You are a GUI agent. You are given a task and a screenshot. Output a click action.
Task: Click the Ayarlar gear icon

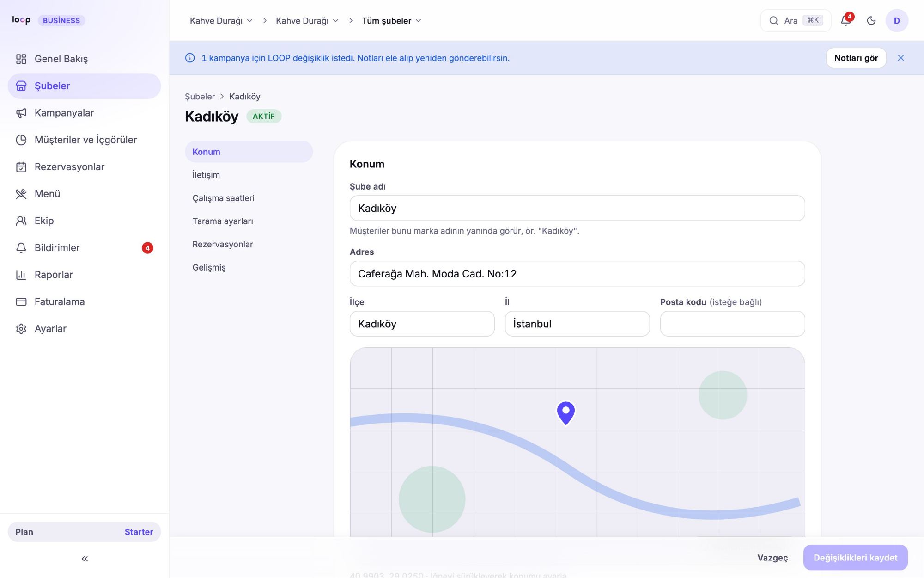tap(21, 329)
